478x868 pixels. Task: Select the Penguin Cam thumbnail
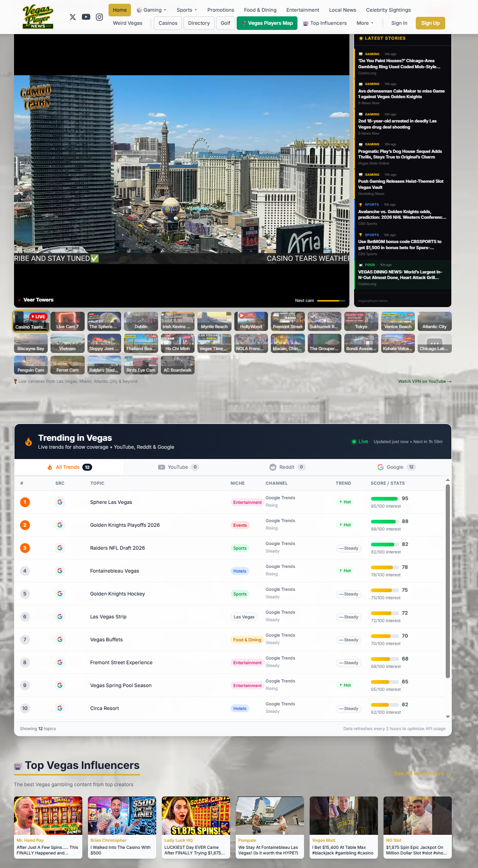coord(31,365)
